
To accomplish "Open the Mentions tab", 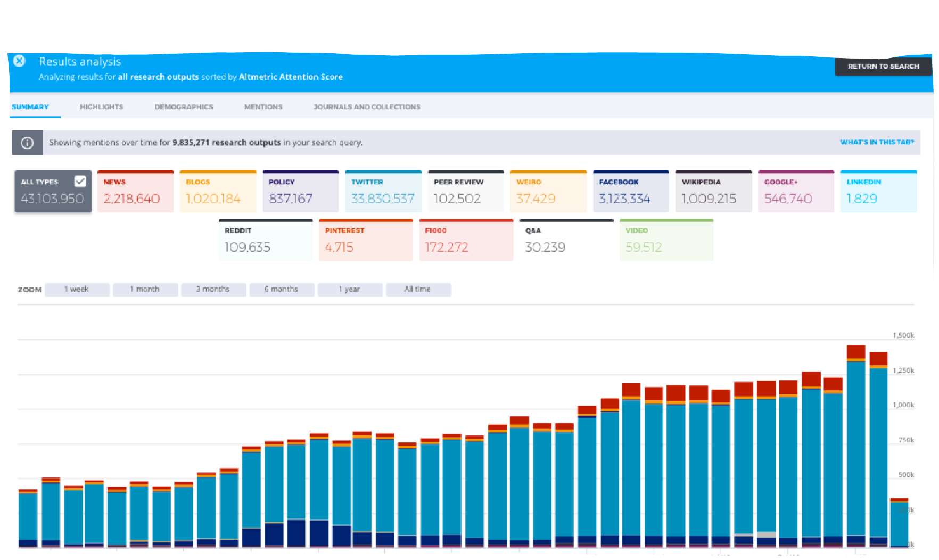I will (263, 106).
